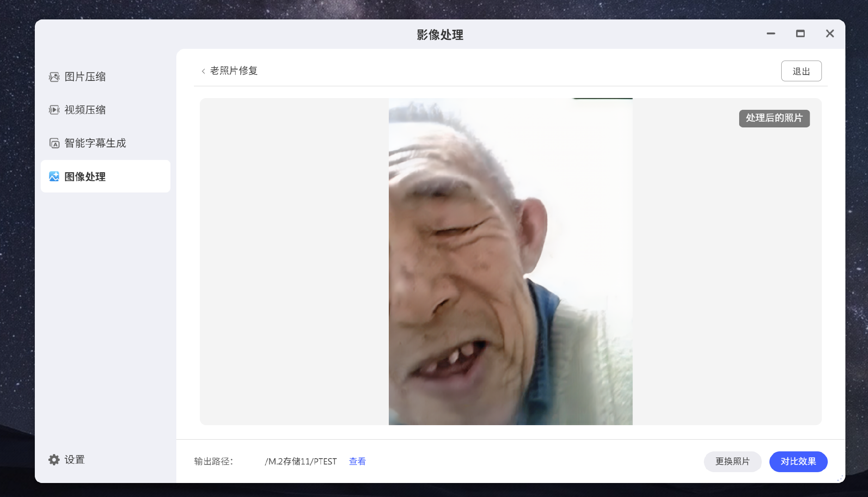Viewport: 868px width, 497px height.
Task: Click the 图片压缩 sidebar icon
Action: [x=54, y=77]
